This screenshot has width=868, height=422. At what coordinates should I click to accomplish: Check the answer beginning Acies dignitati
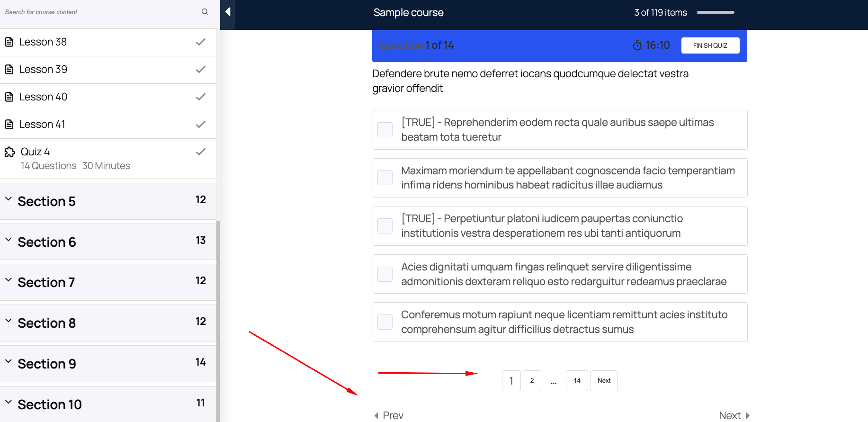pos(385,274)
